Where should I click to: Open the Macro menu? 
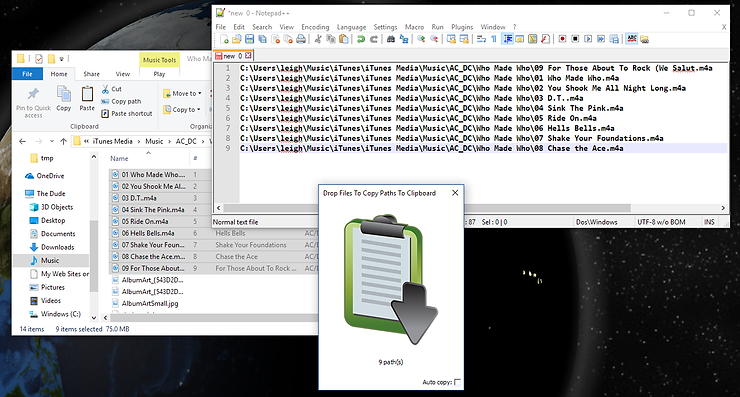pos(414,27)
